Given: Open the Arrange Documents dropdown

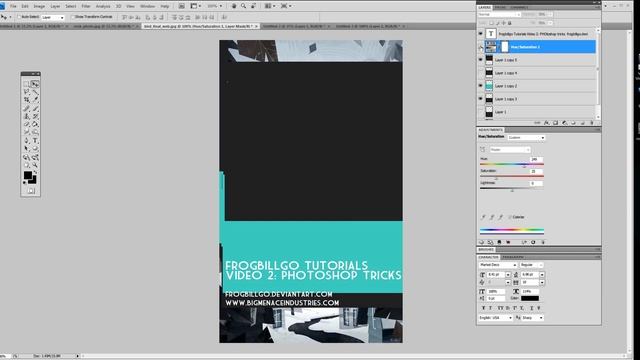Looking at the screenshot, I should (x=270, y=6).
